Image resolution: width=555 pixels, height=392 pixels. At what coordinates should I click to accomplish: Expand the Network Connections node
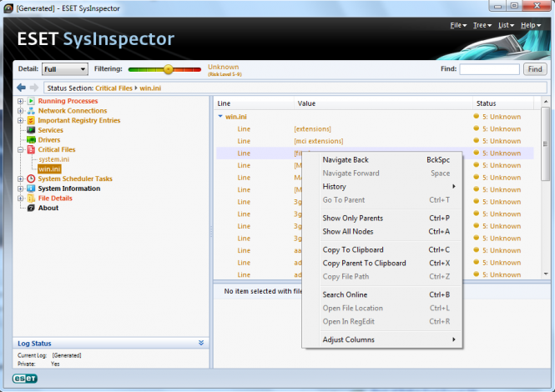21,111
